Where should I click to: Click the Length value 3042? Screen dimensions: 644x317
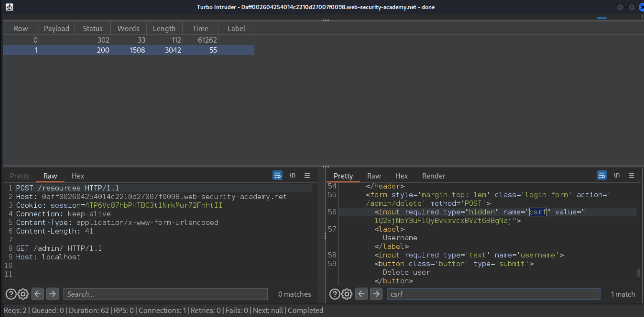point(173,50)
